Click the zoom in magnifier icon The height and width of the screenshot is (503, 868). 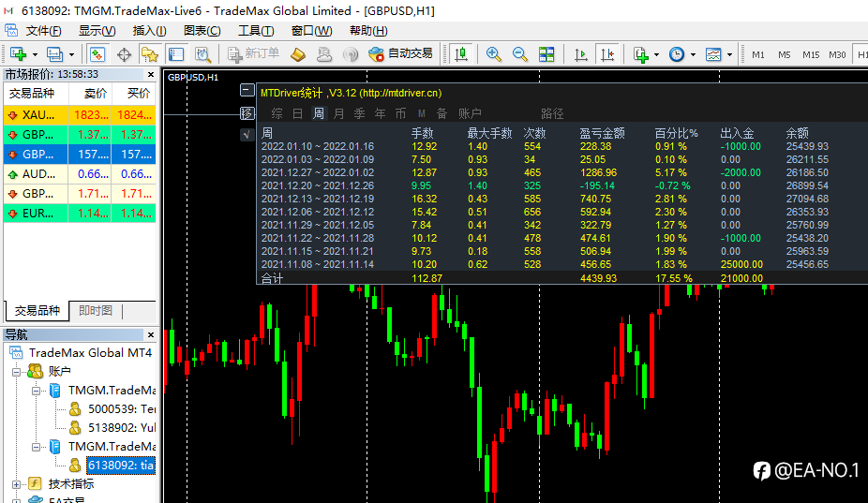pyautogui.click(x=493, y=54)
